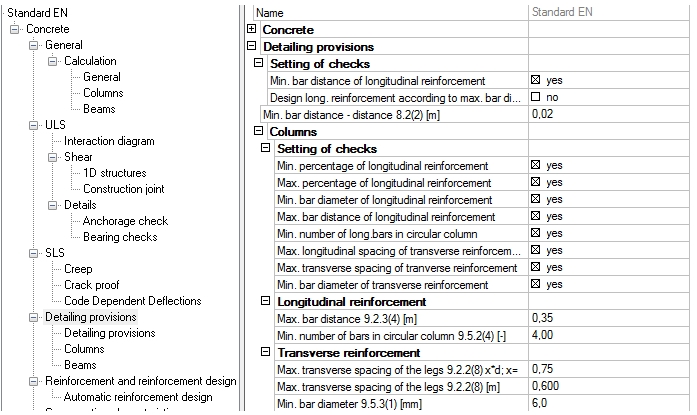Image resolution: width=697 pixels, height=415 pixels.
Task: Open Crack proof settings
Action: click(92, 285)
